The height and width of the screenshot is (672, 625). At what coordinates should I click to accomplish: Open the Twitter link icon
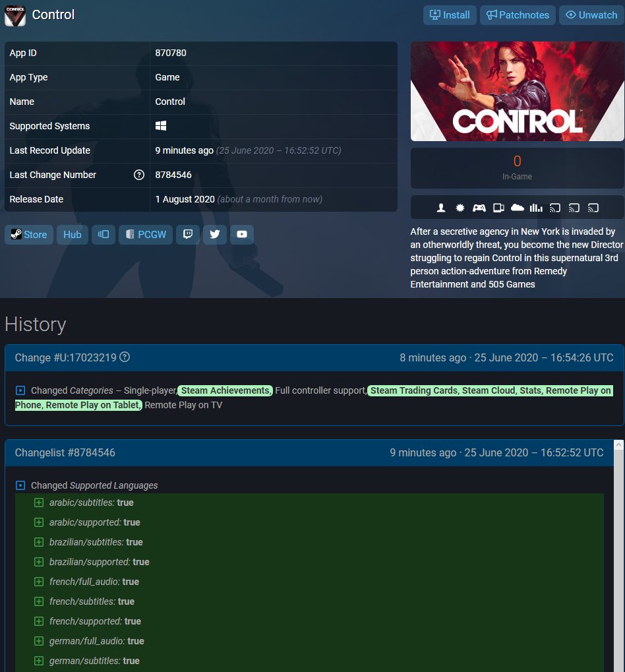(x=215, y=234)
